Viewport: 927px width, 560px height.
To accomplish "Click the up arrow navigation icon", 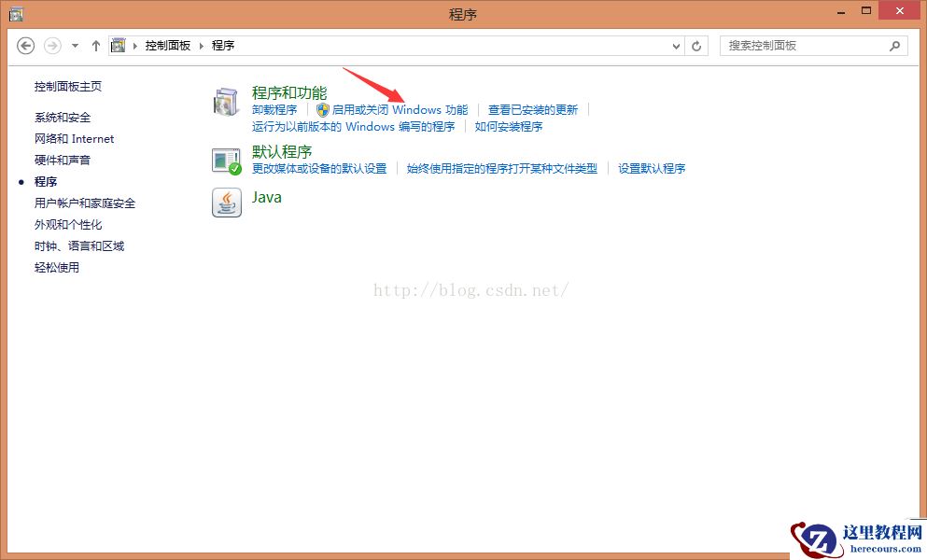I will click(x=95, y=45).
